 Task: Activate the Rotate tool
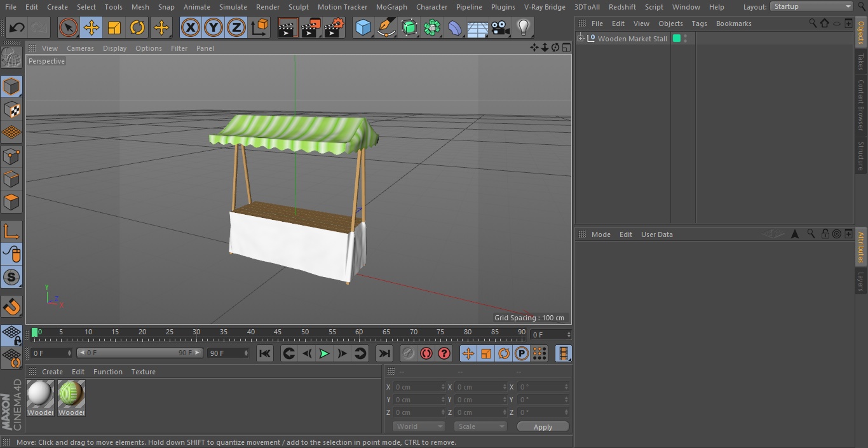tap(137, 27)
